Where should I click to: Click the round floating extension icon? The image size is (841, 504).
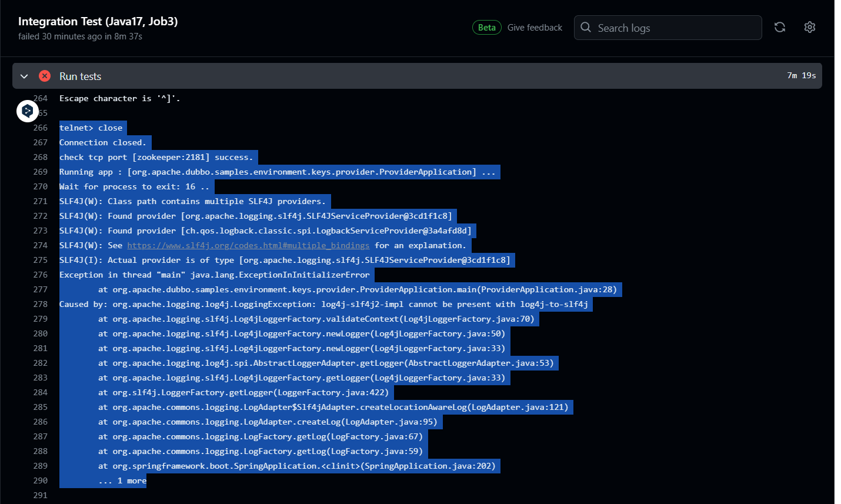[27, 111]
